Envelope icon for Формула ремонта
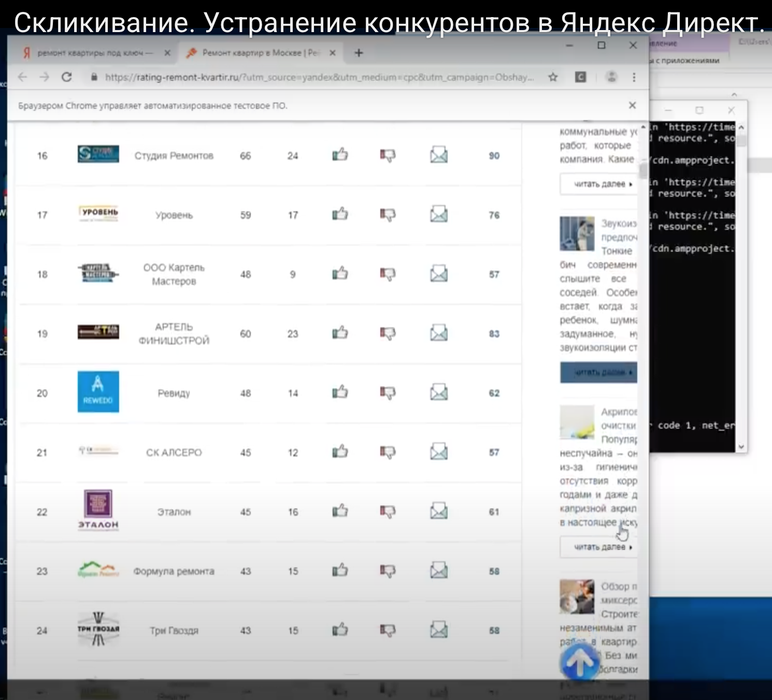Image resolution: width=772 pixels, height=700 pixels. coord(439,571)
